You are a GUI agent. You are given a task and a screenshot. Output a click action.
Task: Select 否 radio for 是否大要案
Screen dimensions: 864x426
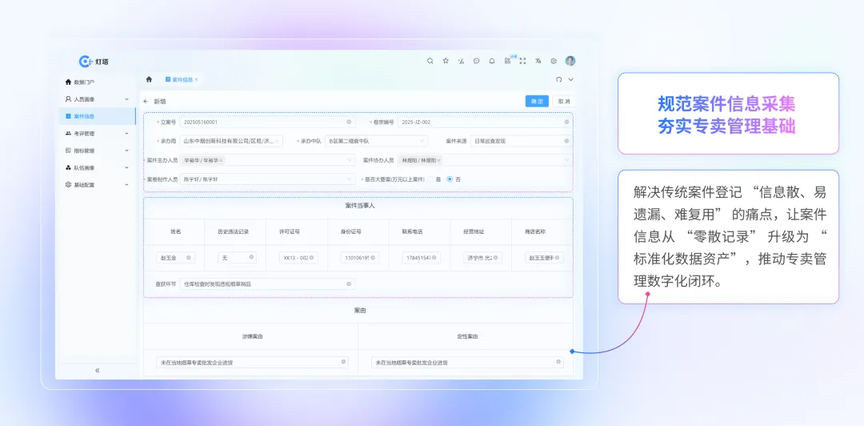point(450,179)
